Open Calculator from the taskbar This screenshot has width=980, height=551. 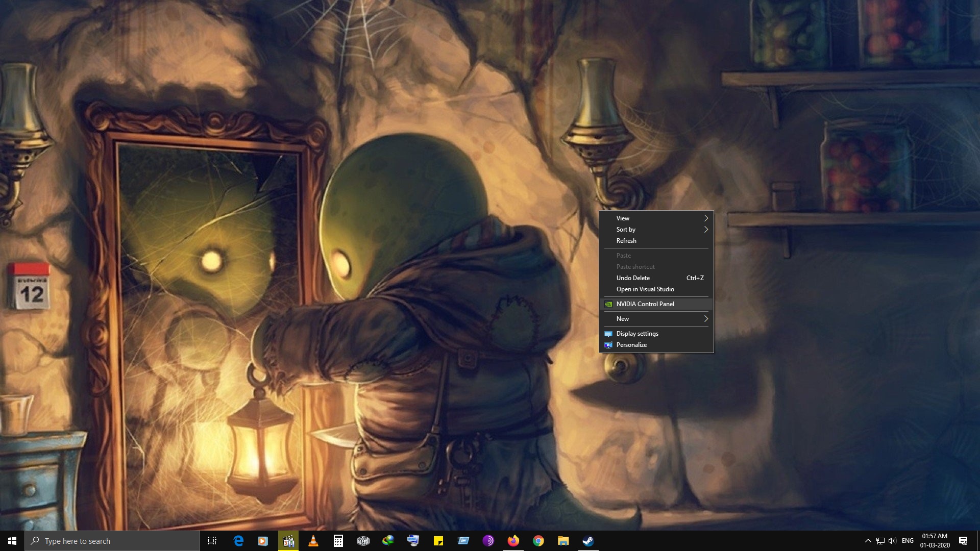coord(338,541)
